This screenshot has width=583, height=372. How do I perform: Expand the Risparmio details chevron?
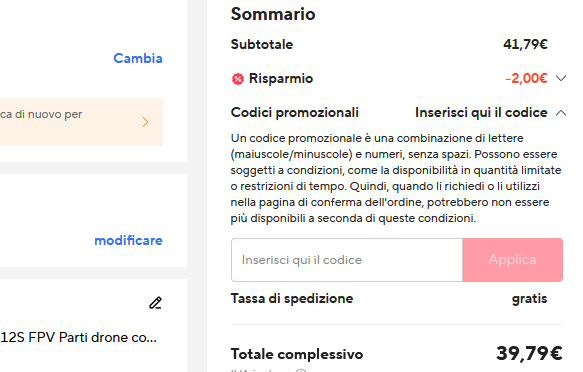pos(561,78)
